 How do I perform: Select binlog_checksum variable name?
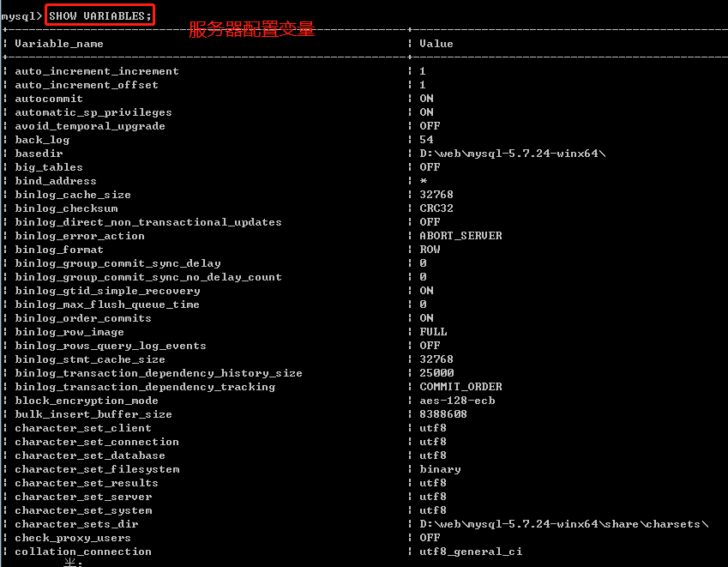66,208
